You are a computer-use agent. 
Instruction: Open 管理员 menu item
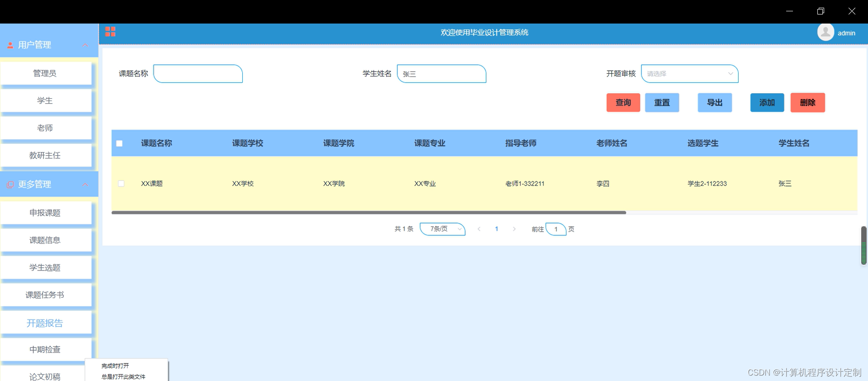click(x=46, y=73)
